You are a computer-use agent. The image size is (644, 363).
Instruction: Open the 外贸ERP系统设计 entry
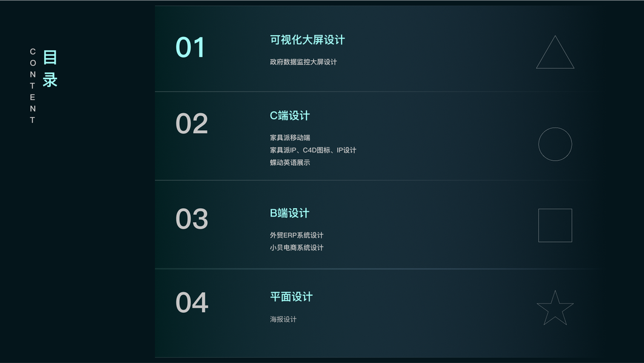pyautogui.click(x=297, y=235)
